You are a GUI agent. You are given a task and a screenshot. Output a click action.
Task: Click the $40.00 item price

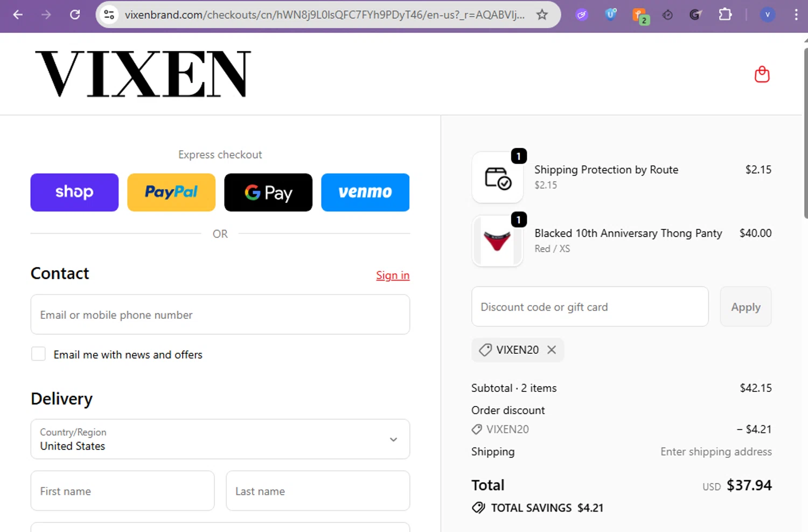(755, 233)
